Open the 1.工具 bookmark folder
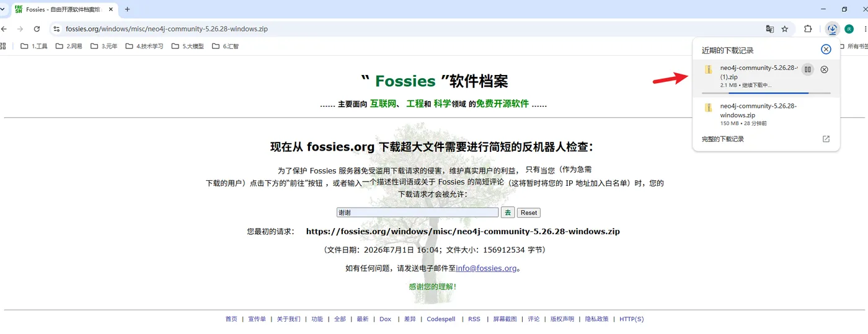Viewport: 868px width, 334px height. 34,46
